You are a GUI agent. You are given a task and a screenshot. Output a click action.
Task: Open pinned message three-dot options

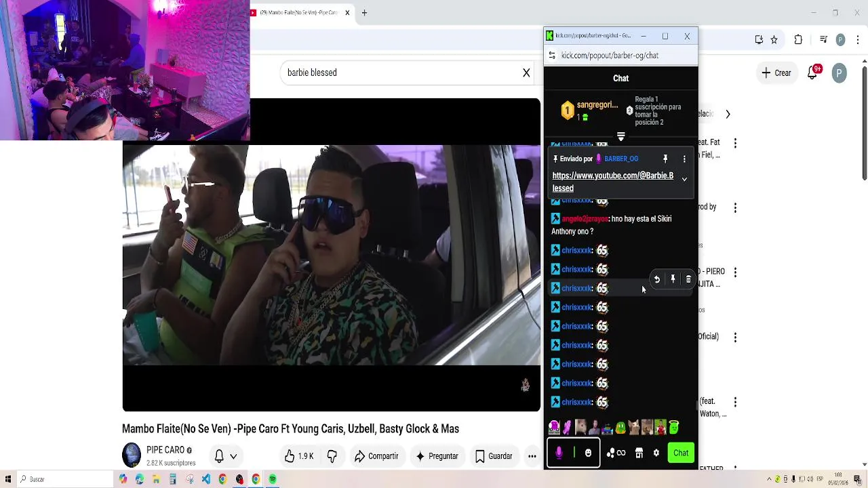[x=684, y=159]
